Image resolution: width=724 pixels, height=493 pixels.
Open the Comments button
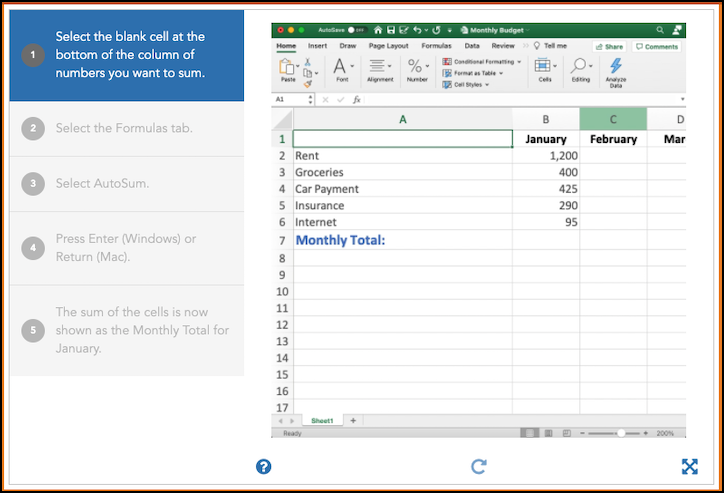(657, 47)
